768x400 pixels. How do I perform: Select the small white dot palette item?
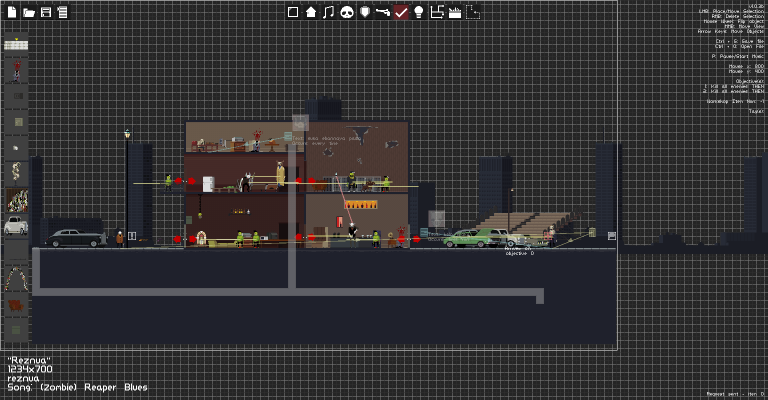click(x=16, y=148)
